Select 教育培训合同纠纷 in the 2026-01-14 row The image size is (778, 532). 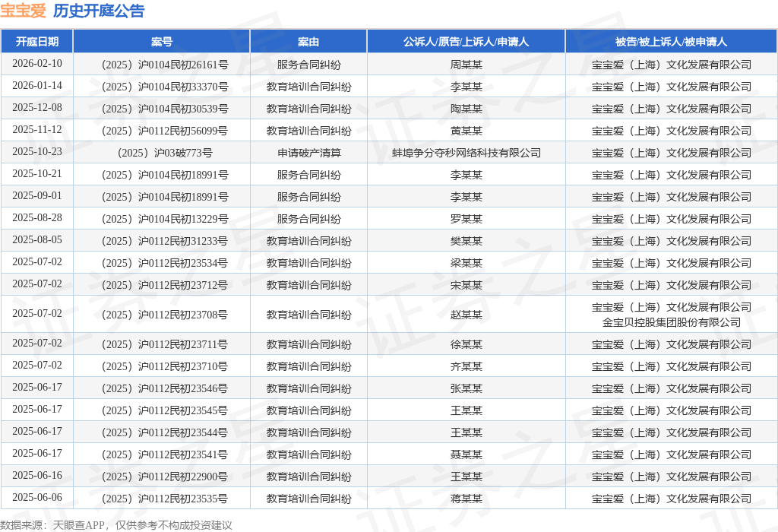pyautogui.click(x=309, y=87)
